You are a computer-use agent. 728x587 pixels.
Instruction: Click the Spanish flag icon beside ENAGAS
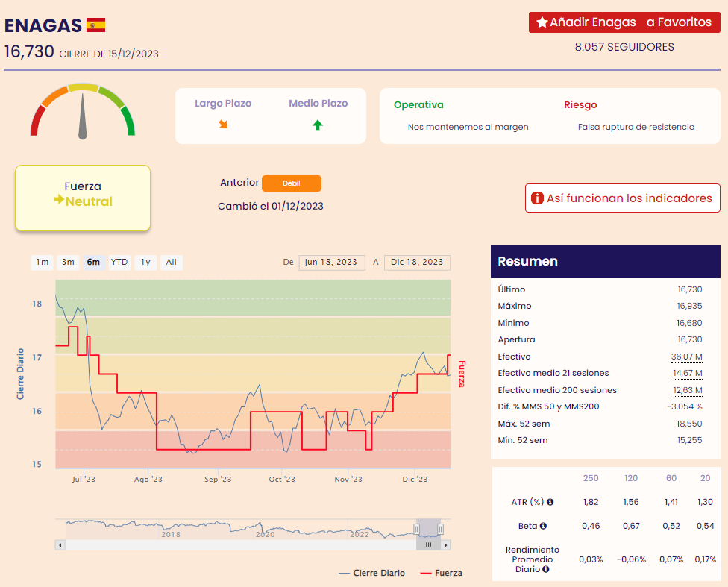click(96, 25)
